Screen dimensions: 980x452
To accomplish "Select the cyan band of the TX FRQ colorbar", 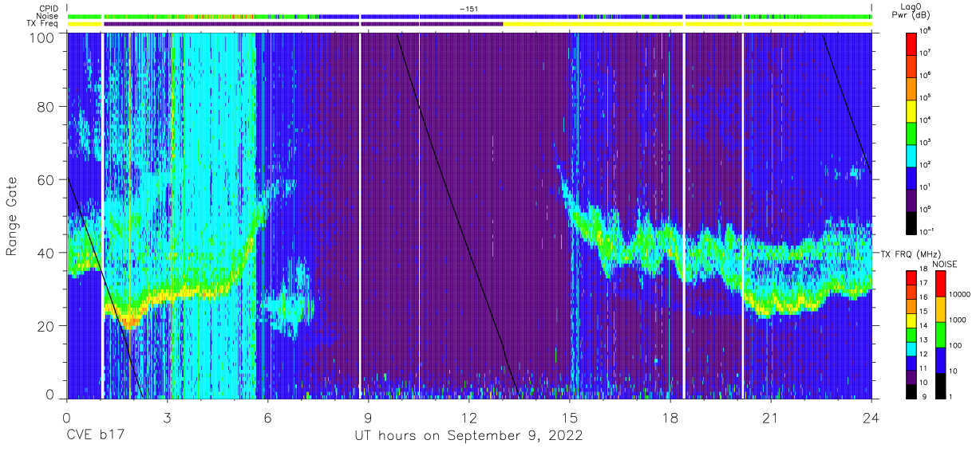I will click(911, 348).
